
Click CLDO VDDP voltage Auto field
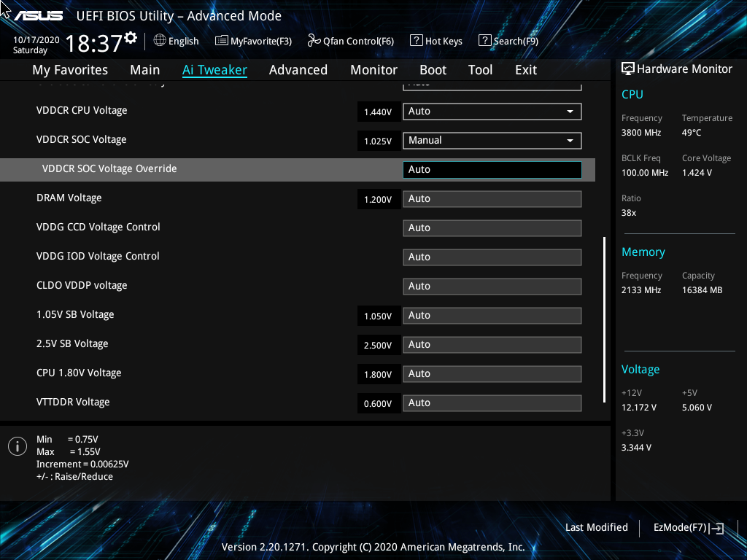click(x=492, y=286)
